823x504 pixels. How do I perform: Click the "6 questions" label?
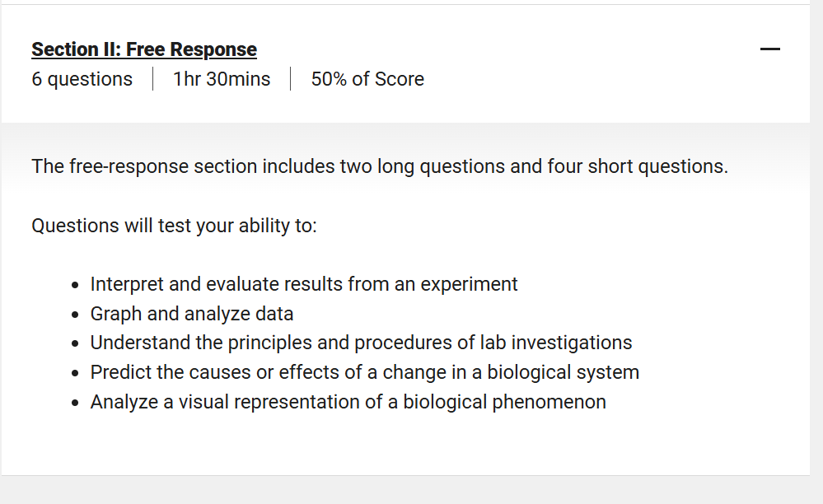pyautogui.click(x=82, y=79)
